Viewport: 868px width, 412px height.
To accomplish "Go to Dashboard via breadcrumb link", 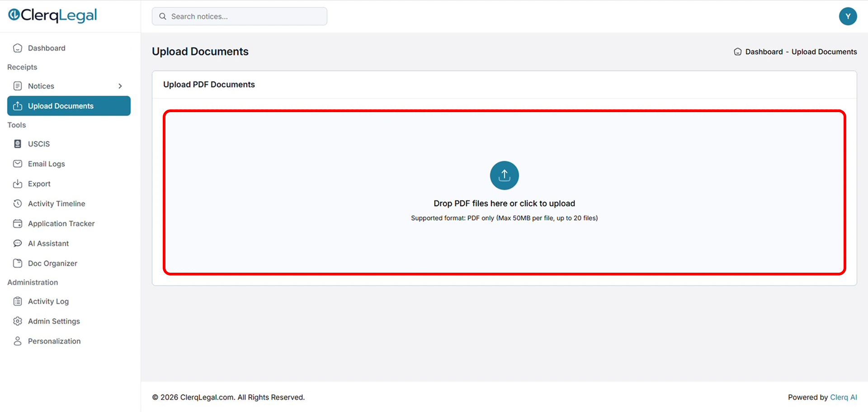I will pyautogui.click(x=764, y=52).
